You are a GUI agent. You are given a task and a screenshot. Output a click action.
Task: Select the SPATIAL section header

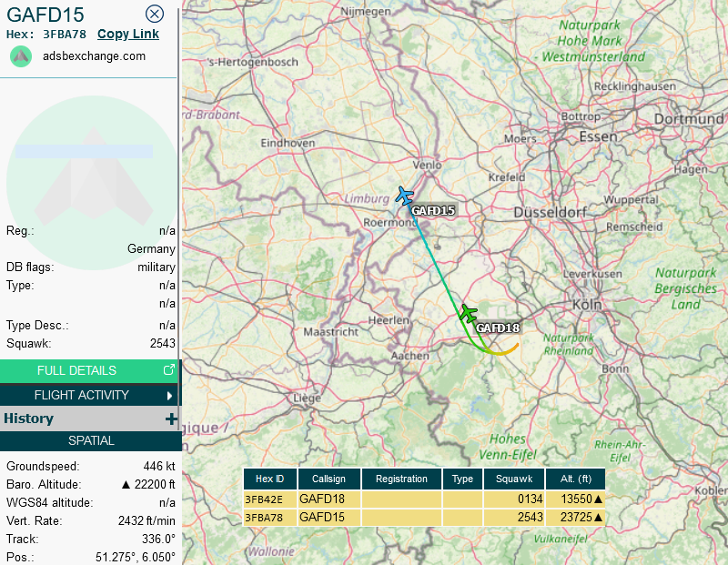90,440
